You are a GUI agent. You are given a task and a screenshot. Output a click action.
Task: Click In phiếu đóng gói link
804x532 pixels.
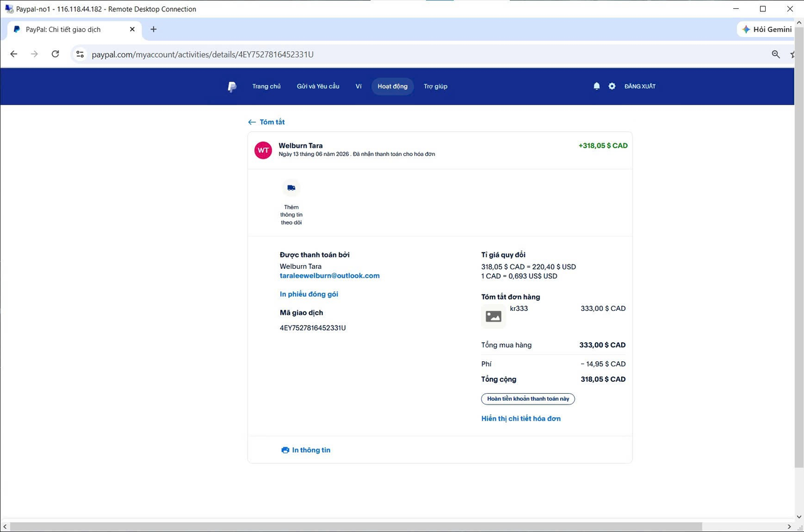[309, 294]
